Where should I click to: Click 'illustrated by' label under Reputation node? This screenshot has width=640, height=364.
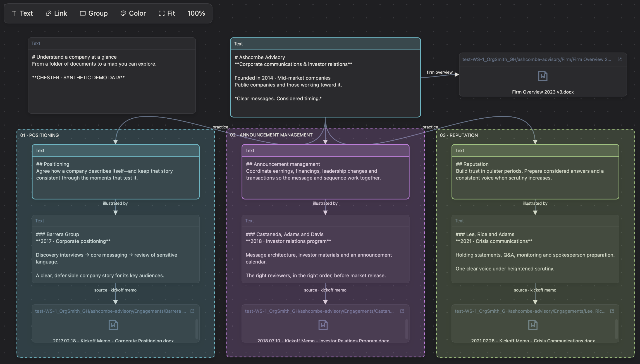[x=535, y=203]
